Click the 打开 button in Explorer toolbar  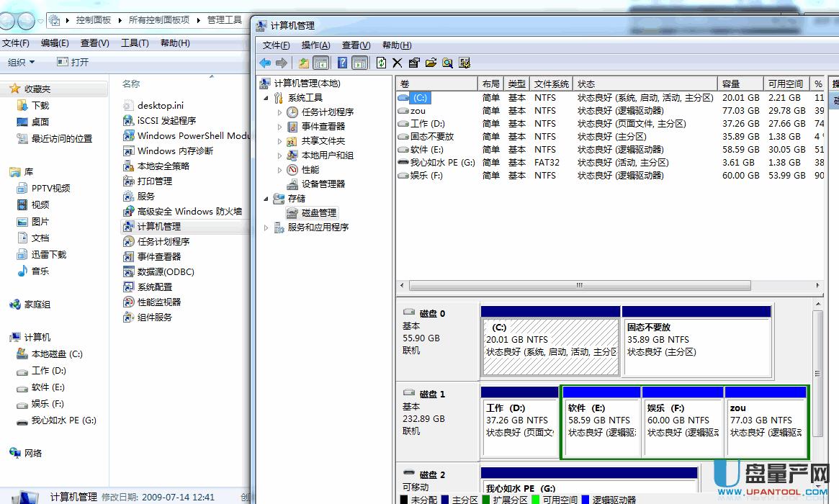coord(73,63)
